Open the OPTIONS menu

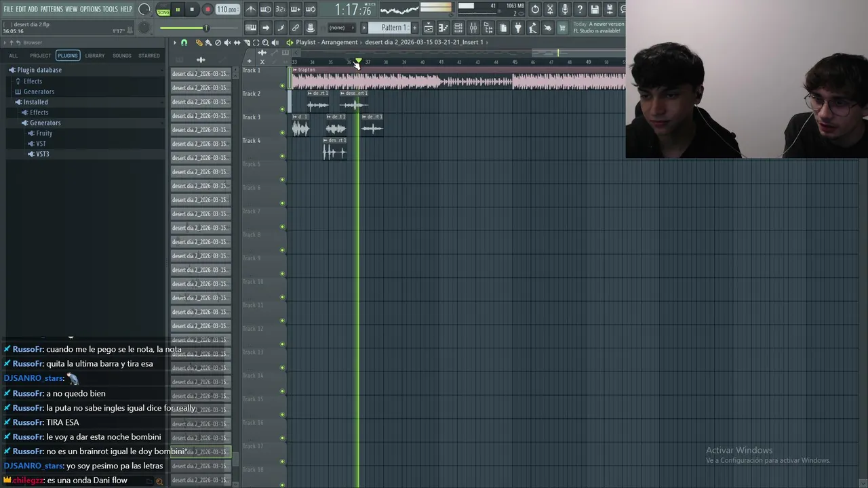tap(90, 9)
